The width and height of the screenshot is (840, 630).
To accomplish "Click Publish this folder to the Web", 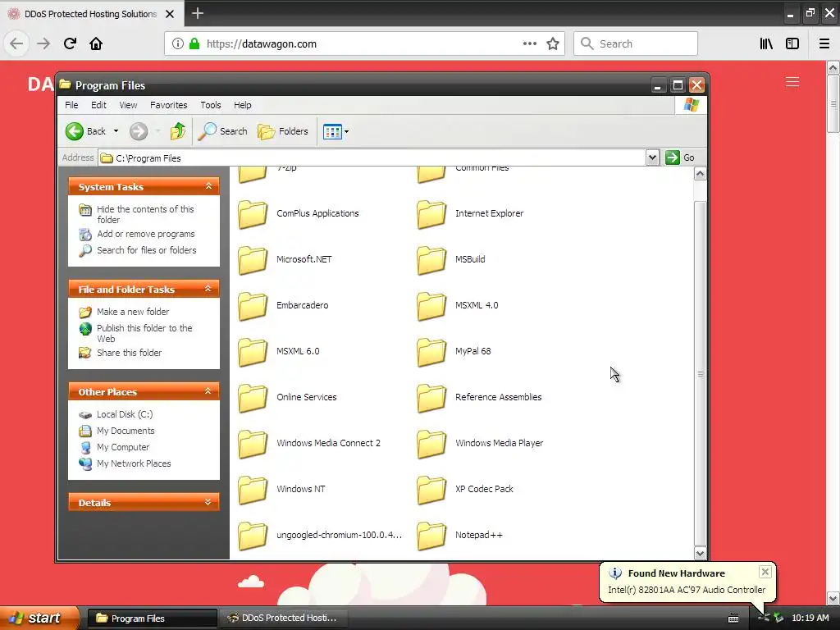I will click(144, 333).
